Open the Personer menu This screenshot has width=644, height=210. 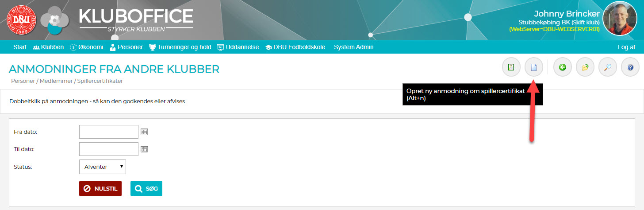tap(126, 47)
